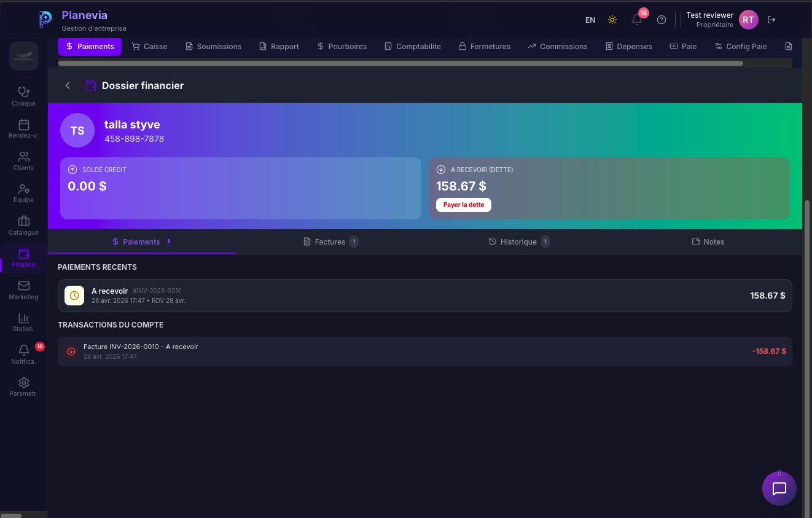
Task: Click the RT user avatar
Action: point(748,20)
